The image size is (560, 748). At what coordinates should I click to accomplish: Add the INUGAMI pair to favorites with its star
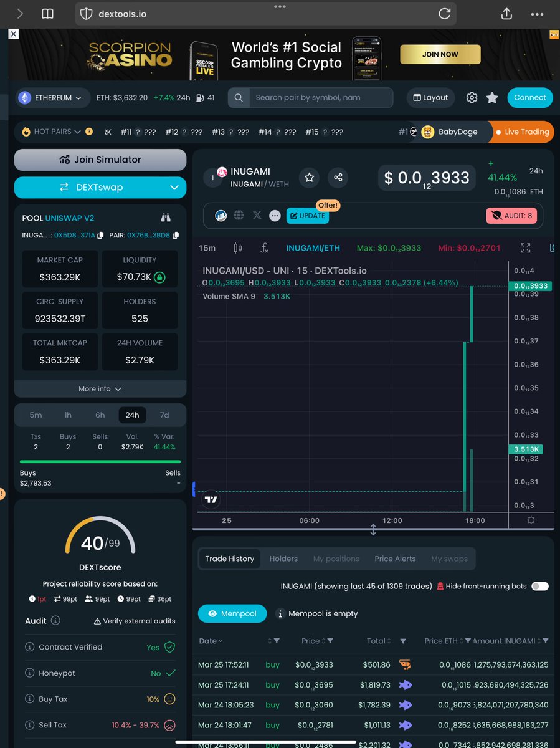(x=310, y=178)
